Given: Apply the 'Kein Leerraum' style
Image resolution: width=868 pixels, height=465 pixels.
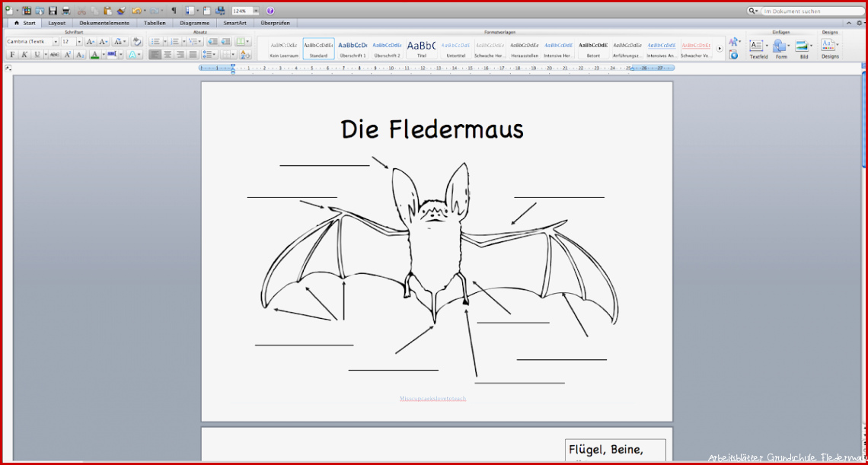Looking at the screenshot, I should point(284,49).
